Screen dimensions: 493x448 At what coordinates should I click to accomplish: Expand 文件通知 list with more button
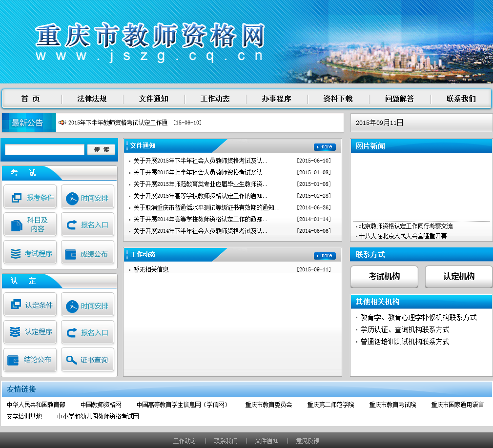325,147
